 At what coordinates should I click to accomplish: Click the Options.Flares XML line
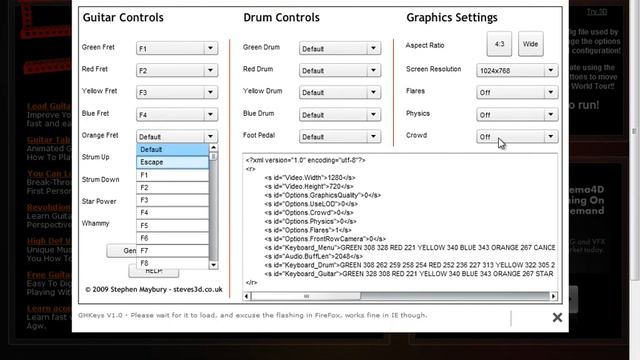pos(308,230)
